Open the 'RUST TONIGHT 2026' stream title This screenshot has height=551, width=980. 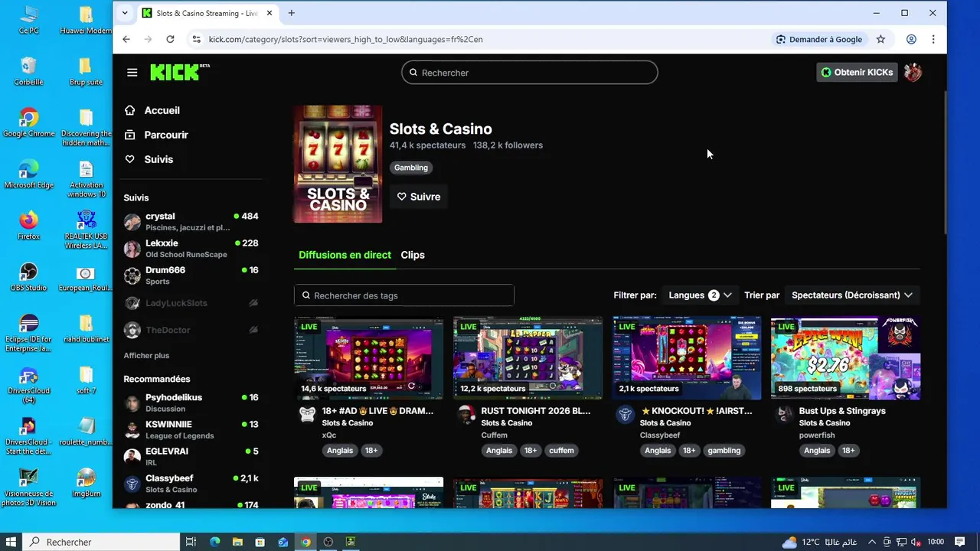(536, 411)
